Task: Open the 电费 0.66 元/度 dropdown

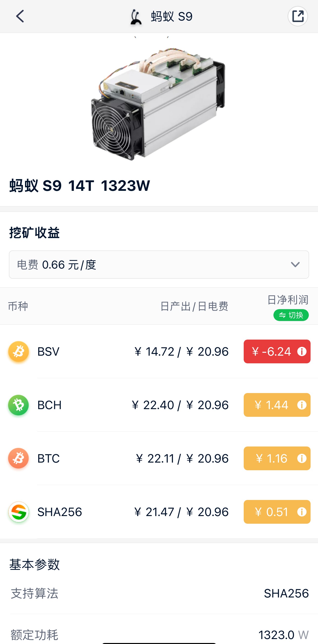Action: (159, 265)
